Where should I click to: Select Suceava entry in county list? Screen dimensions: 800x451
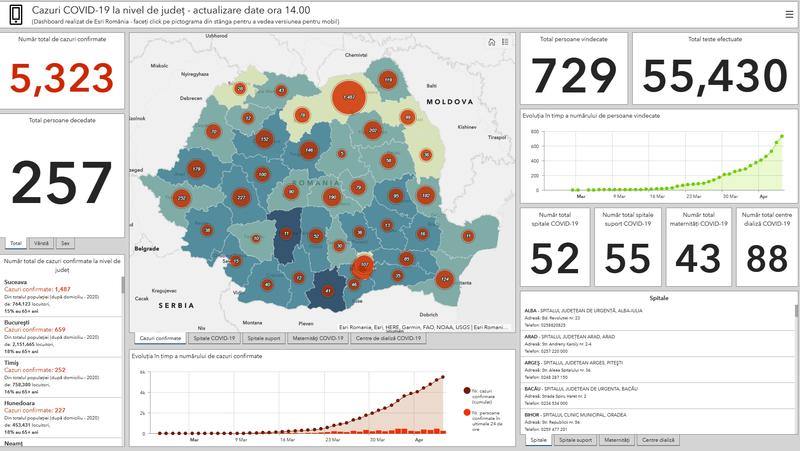[61, 296]
